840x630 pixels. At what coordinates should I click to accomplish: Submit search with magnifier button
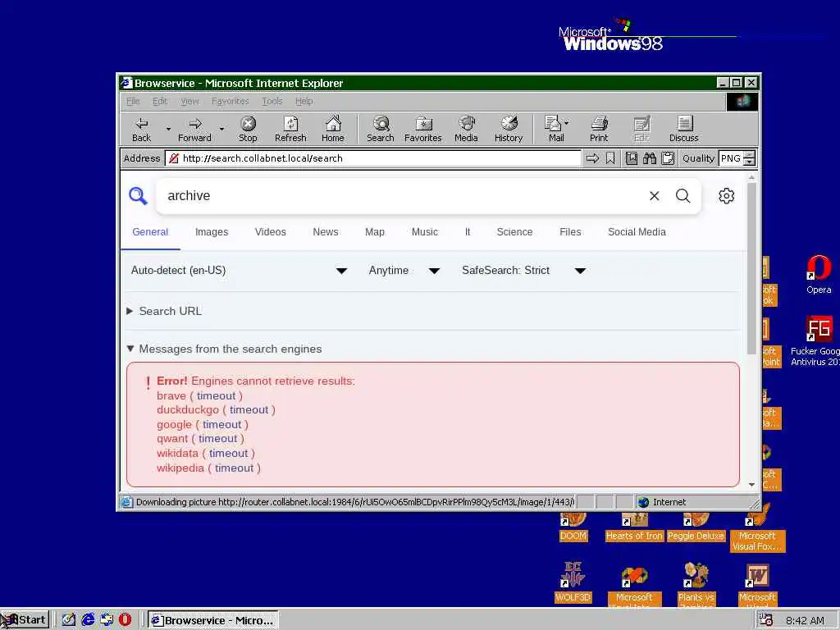[682, 196]
